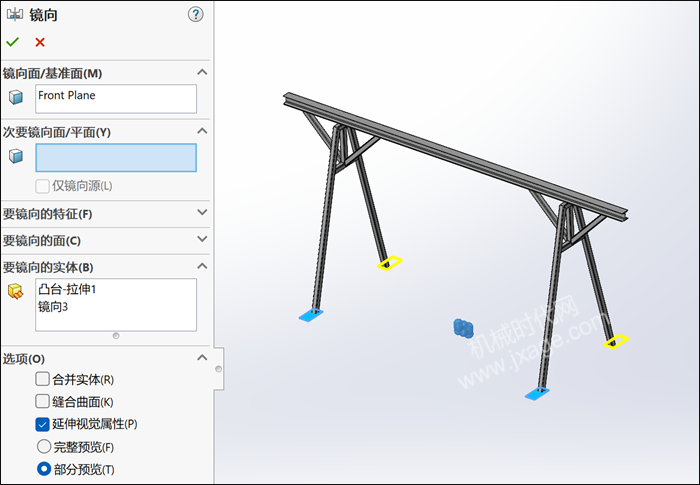Click the cube icon beside secondary mirror plane box
The width and height of the screenshot is (700, 485).
point(16,156)
